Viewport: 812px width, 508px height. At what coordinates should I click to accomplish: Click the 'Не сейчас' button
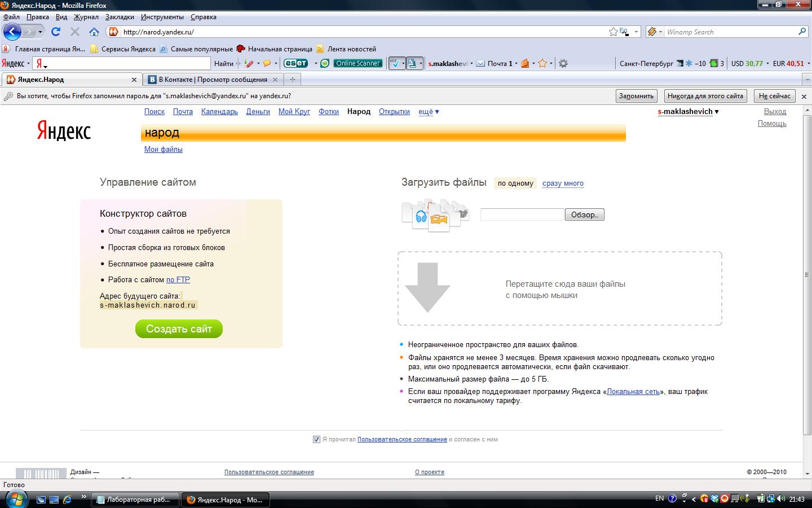[x=775, y=96]
